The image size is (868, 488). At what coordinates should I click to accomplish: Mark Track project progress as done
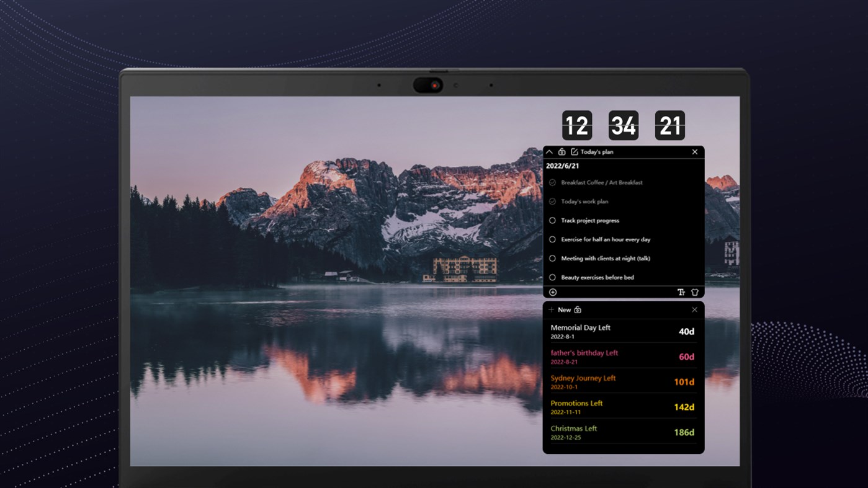(552, 220)
